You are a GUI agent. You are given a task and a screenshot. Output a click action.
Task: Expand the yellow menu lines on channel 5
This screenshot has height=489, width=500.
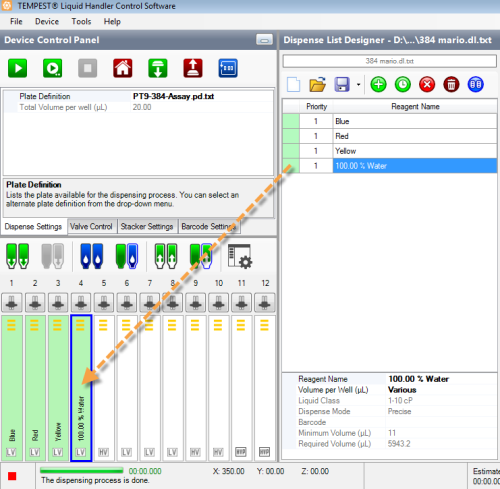[103, 325]
